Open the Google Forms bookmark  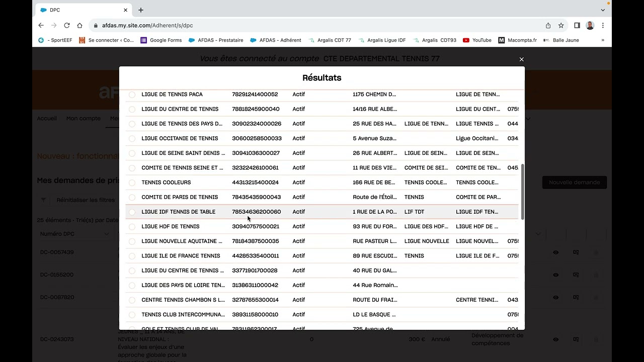click(161, 40)
